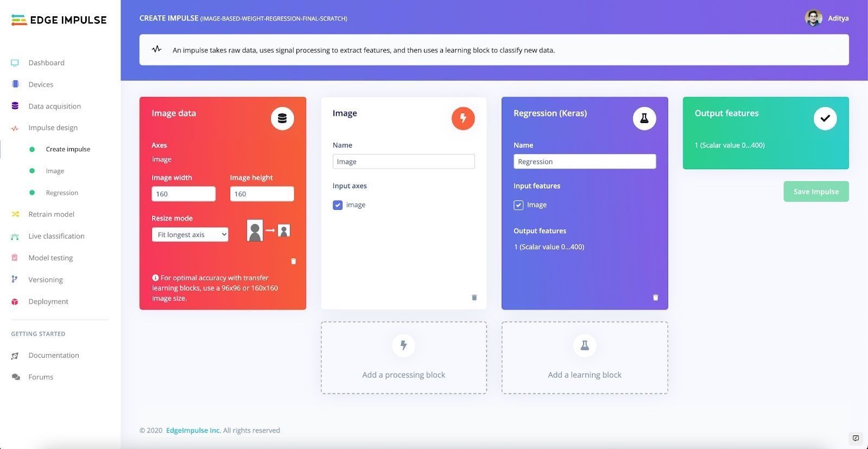Click the flask icon in Add a learning block

[x=585, y=345]
